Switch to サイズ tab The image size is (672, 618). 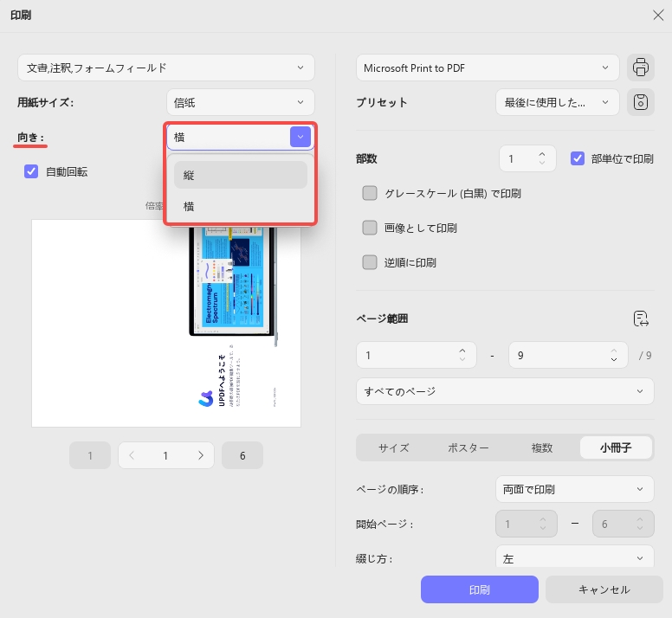393,447
